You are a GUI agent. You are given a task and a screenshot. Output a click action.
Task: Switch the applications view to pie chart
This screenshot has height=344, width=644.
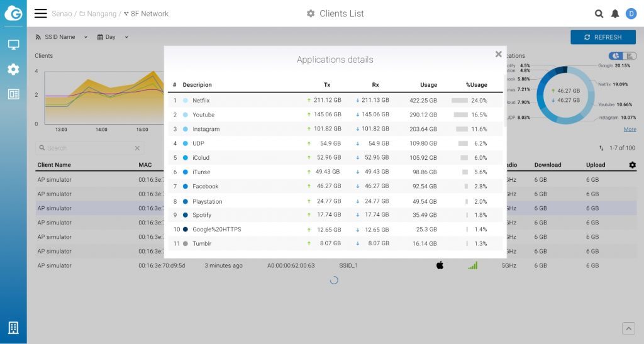click(616, 56)
